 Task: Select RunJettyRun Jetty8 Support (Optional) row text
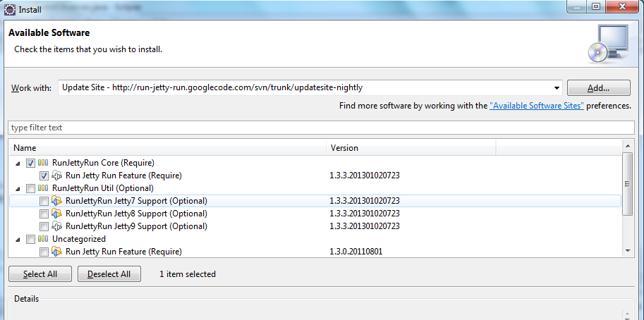pos(136,214)
